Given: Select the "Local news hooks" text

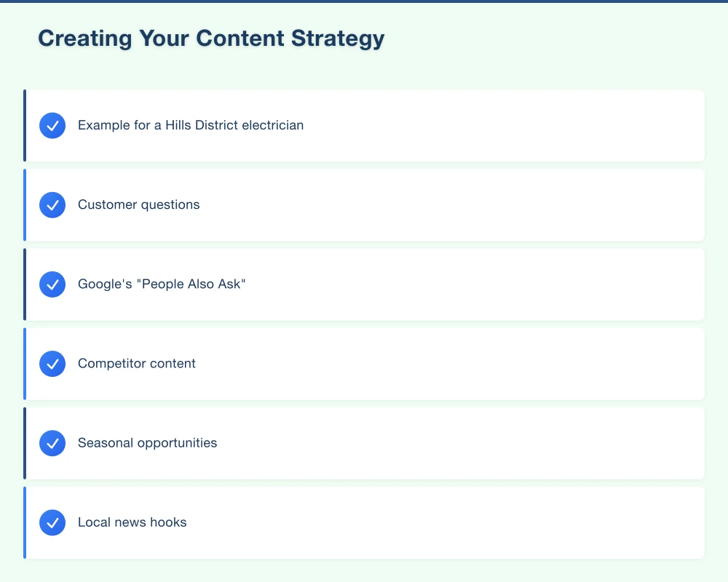Looking at the screenshot, I should [x=132, y=522].
